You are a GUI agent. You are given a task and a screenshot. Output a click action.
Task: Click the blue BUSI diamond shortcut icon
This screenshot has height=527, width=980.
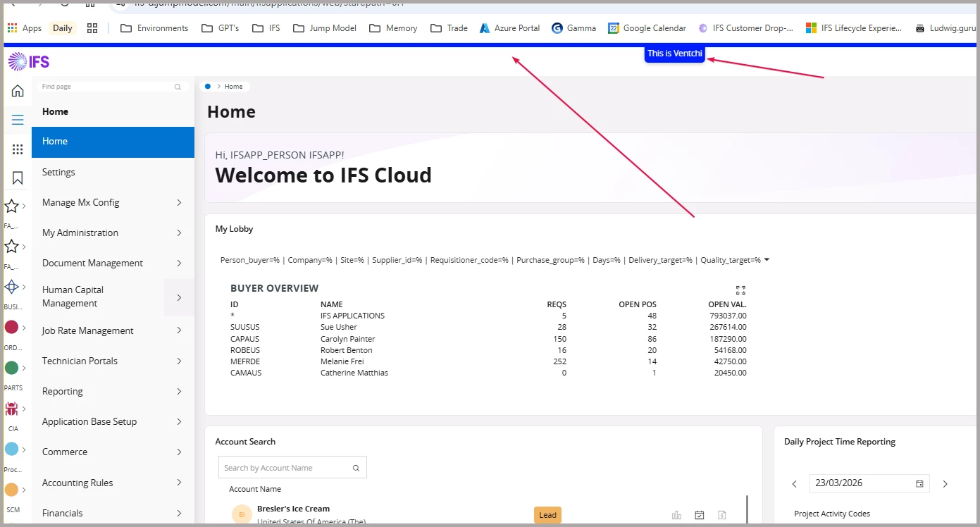click(x=11, y=287)
